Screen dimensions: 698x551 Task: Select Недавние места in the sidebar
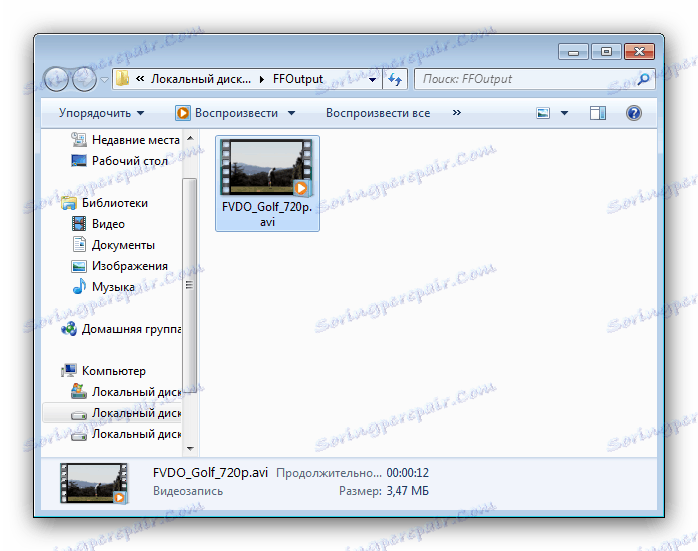(x=135, y=140)
